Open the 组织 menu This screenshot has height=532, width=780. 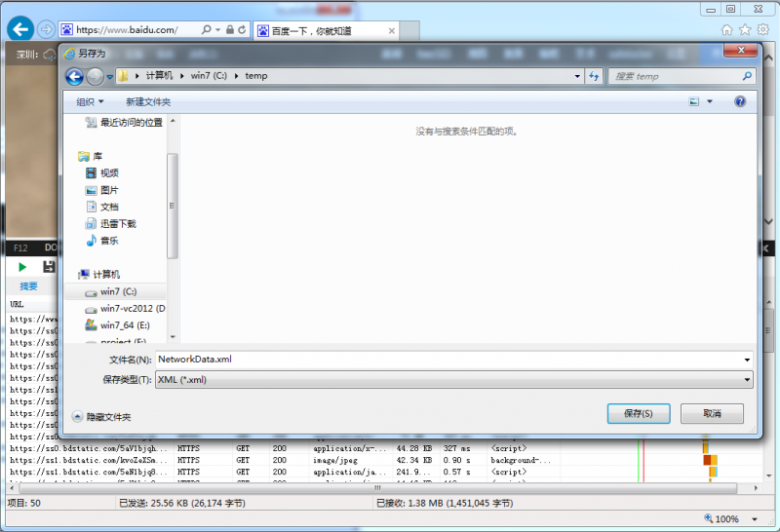pyautogui.click(x=90, y=102)
